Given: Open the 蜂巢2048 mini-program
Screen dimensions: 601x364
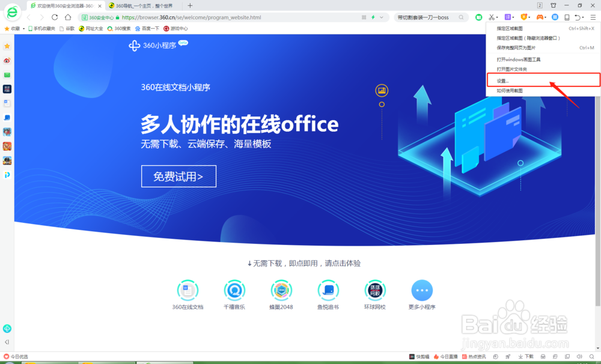Looking at the screenshot, I should 281,295.
